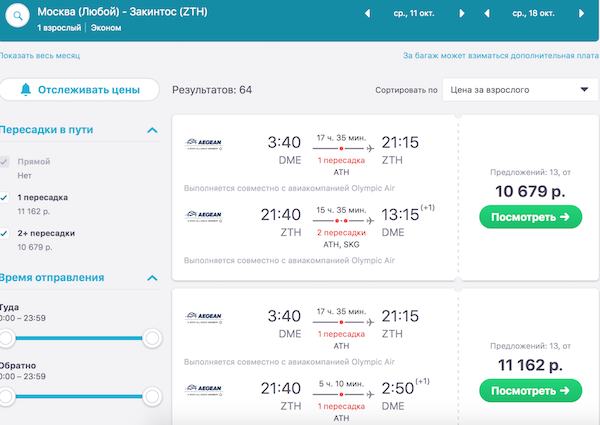Click bell icon on price tracking button

click(25, 90)
